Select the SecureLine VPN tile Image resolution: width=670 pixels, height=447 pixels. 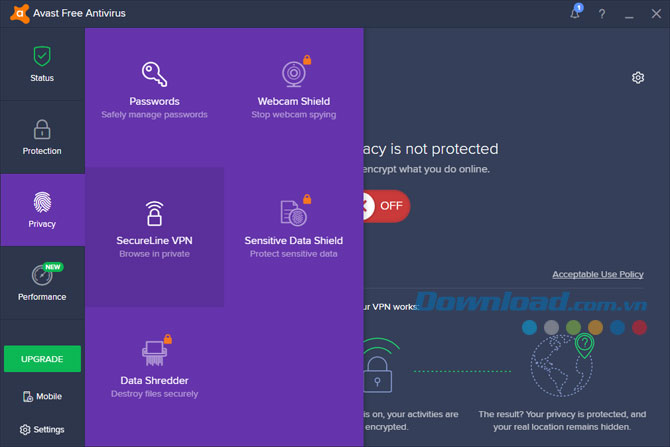154,236
